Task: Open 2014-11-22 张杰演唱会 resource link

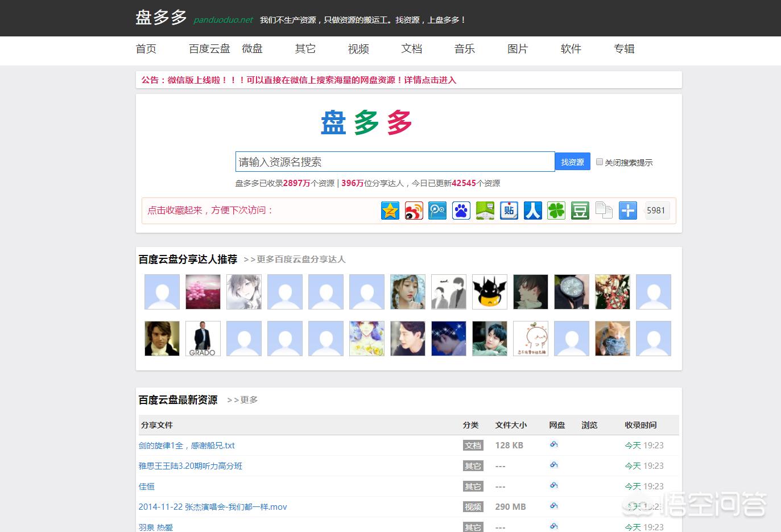Action: pos(213,506)
